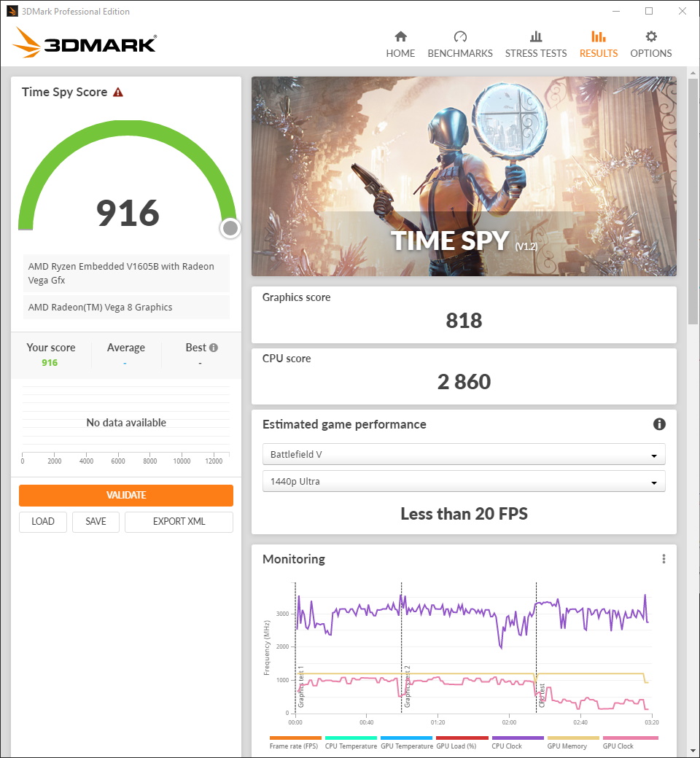The image size is (700, 758).
Task: Open the Battlefield V game dropdown
Action: pyautogui.click(x=464, y=454)
